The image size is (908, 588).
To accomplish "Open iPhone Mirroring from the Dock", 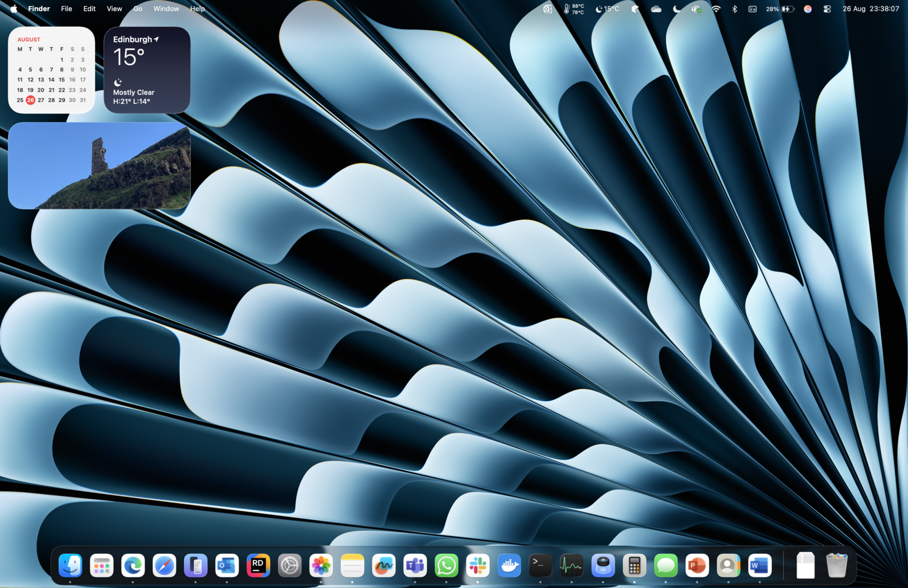I will pyautogui.click(x=196, y=566).
